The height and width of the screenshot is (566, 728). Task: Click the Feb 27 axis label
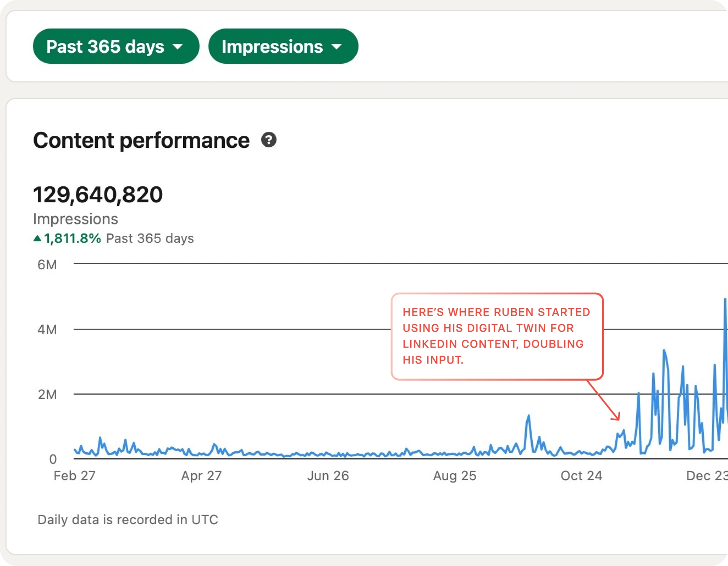pyautogui.click(x=74, y=476)
